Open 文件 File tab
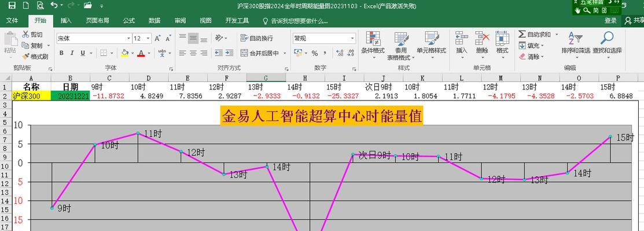This screenshot has width=644, height=231. pyautogui.click(x=12, y=20)
